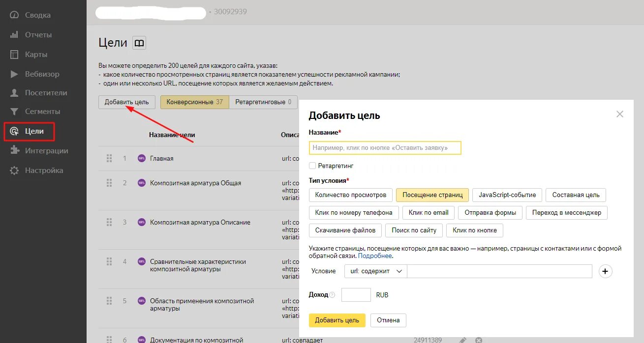Select condition type Переход в мессенджер
The width and height of the screenshot is (644, 343).
point(567,213)
